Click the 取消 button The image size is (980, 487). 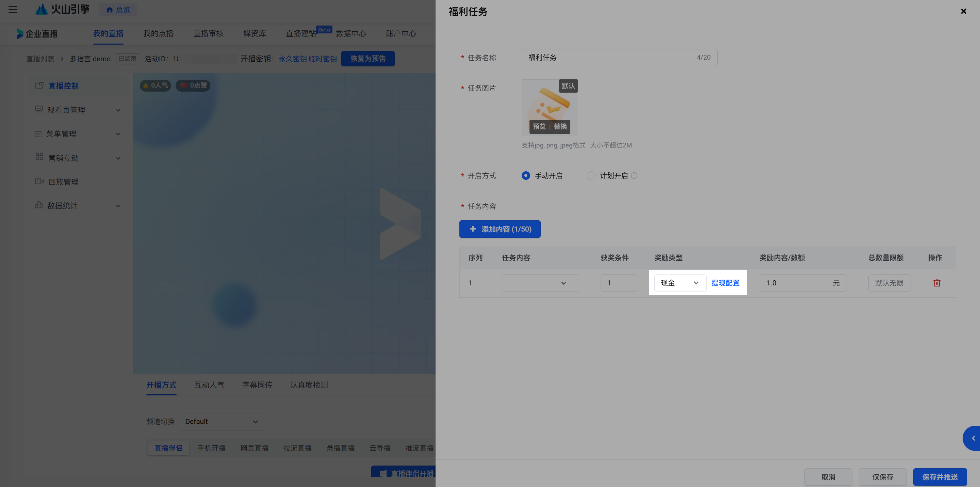click(828, 477)
